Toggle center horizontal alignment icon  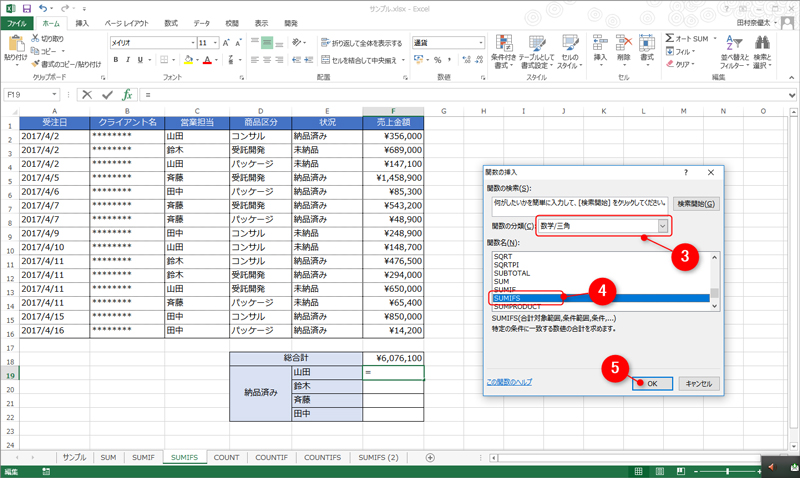(267, 60)
